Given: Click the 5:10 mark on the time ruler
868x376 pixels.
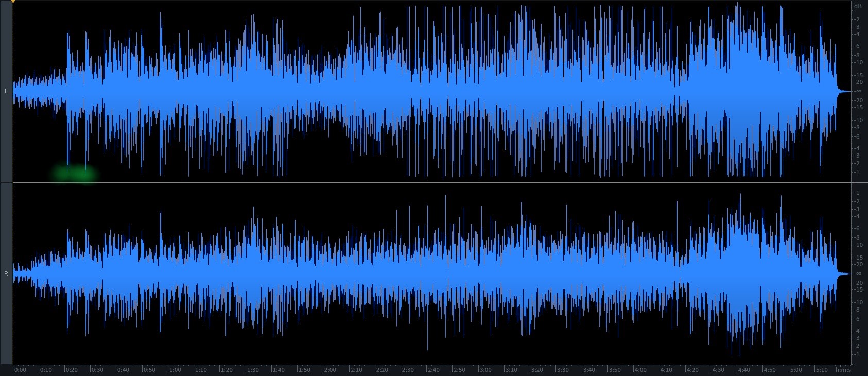Looking at the screenshot, I should [821, 370].
